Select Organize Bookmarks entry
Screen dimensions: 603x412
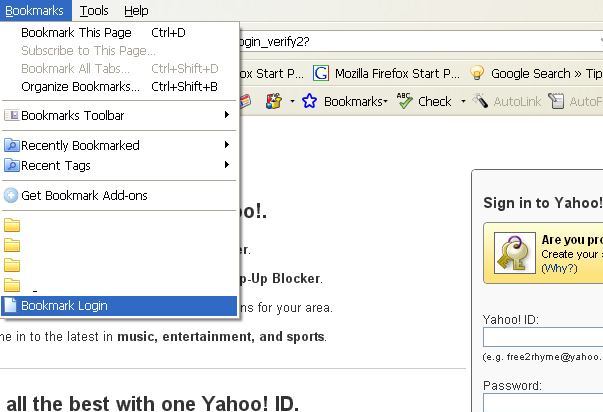click(x=119, y=87)
